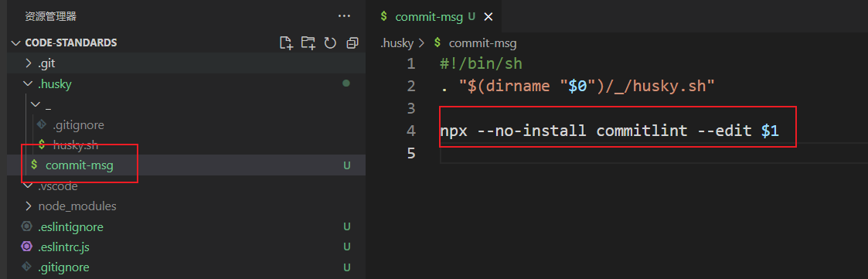The height and width of the screenshot is (279, 868).
Task: Expand the node_modules folder
Action: tap(186, 206)
